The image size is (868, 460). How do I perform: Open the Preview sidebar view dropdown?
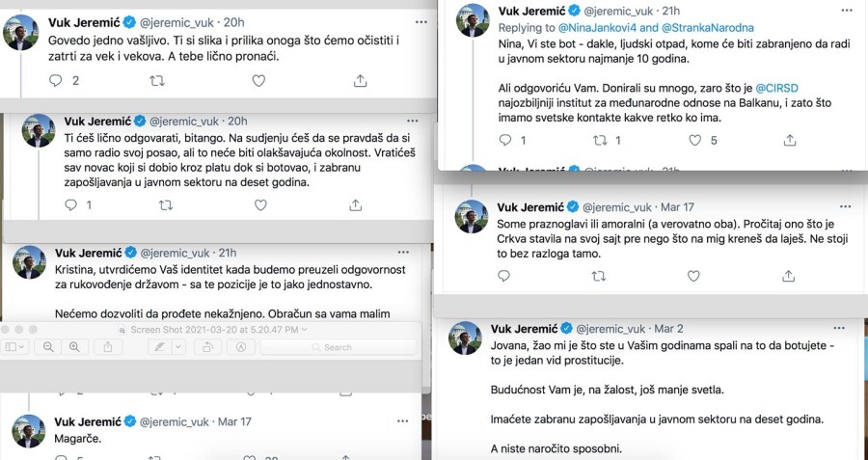(15, 346)
